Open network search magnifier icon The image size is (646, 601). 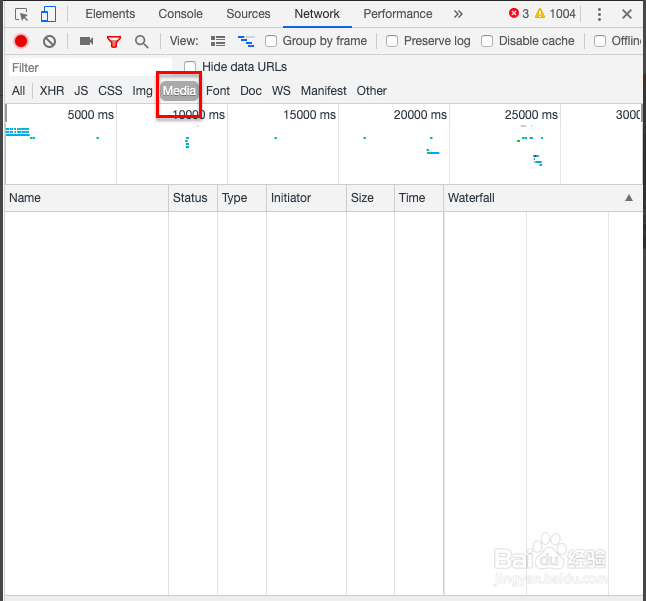[141, 42]
